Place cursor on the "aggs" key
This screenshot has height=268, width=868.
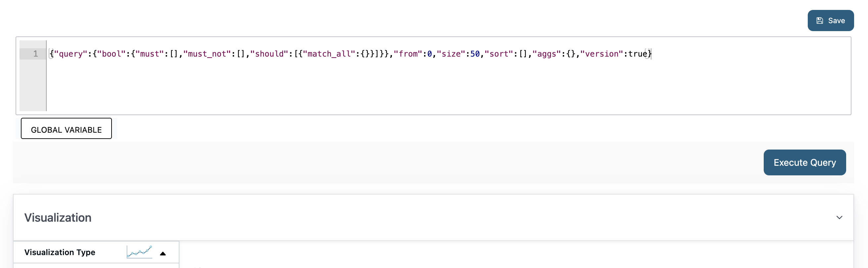point(547,54)
